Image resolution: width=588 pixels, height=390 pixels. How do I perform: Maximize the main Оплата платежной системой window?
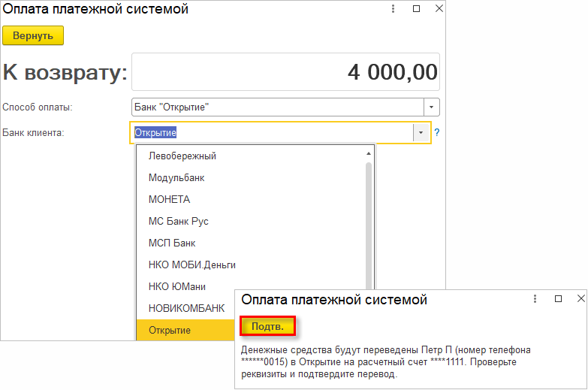point(416,8)
